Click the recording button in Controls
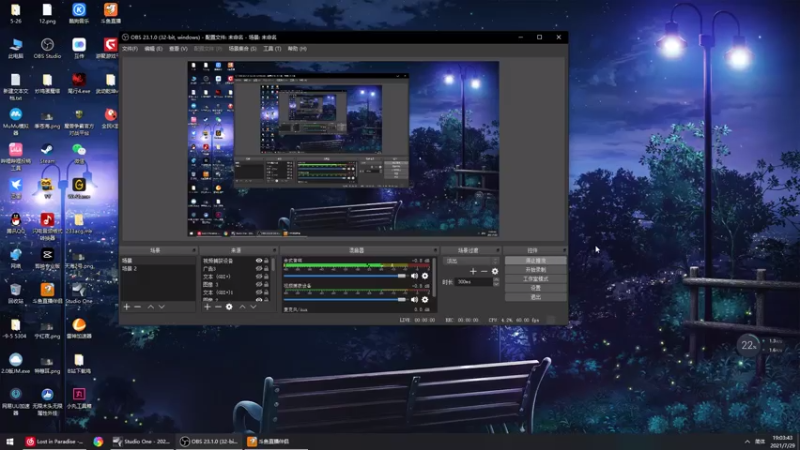The image size is (800, 450). pyautogui.click(x=535, y=269)
